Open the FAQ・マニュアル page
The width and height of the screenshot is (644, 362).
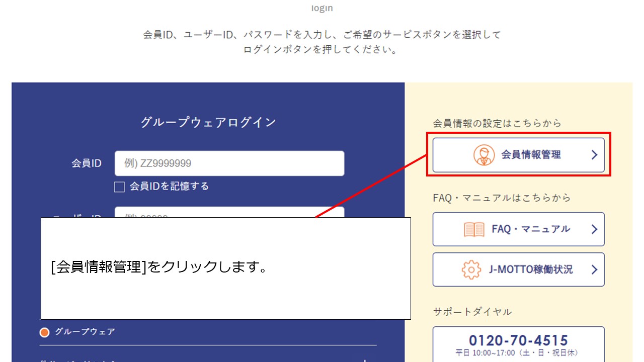pyautogui.click(x=518, y=229)
